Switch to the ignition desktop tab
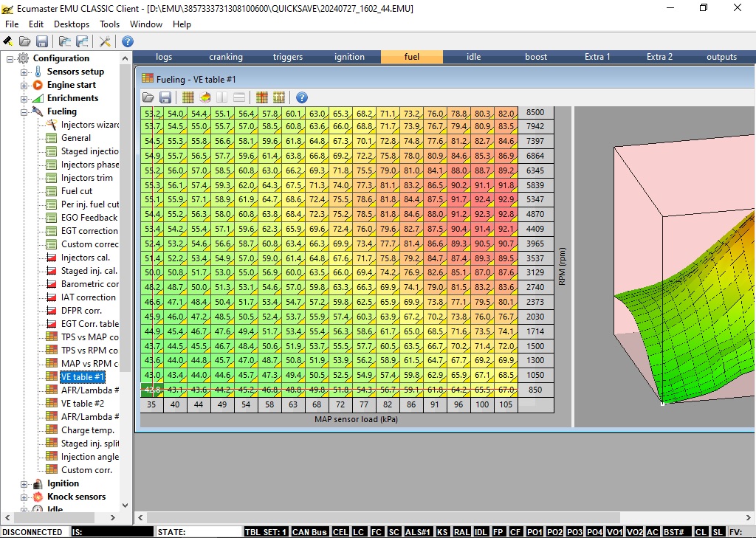 (349, 57)
